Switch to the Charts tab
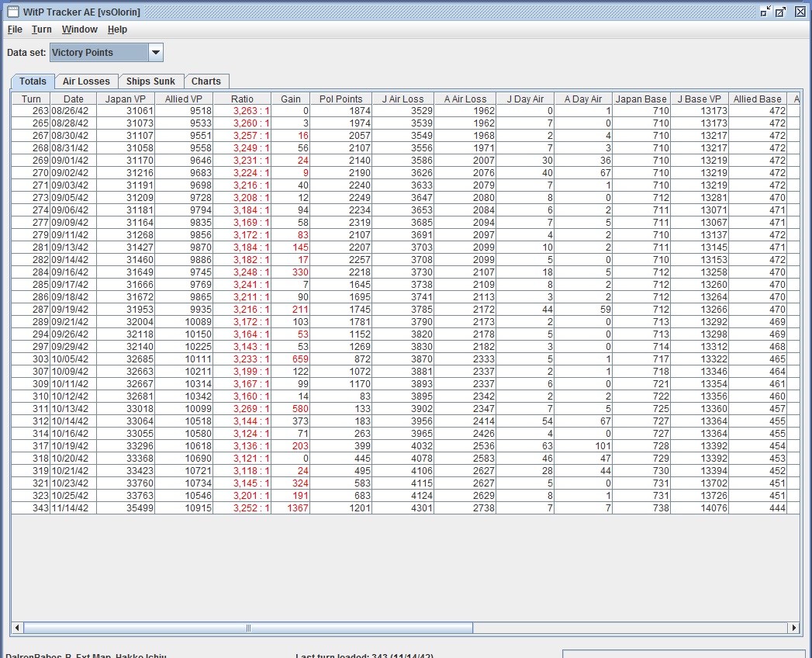This screenshot has width=812, height=658. (206, 81)
